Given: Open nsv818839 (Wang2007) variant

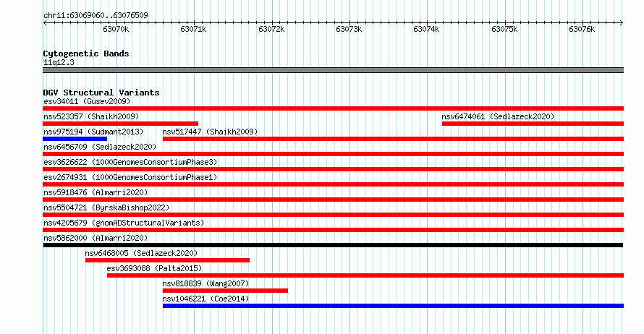Looking at the screenshot, I should (x=206, y=283).
